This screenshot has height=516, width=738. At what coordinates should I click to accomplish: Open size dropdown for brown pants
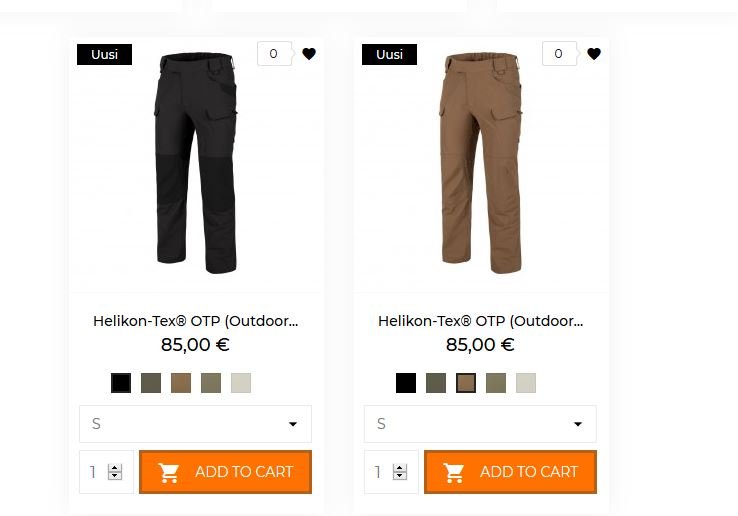[480, 424]
